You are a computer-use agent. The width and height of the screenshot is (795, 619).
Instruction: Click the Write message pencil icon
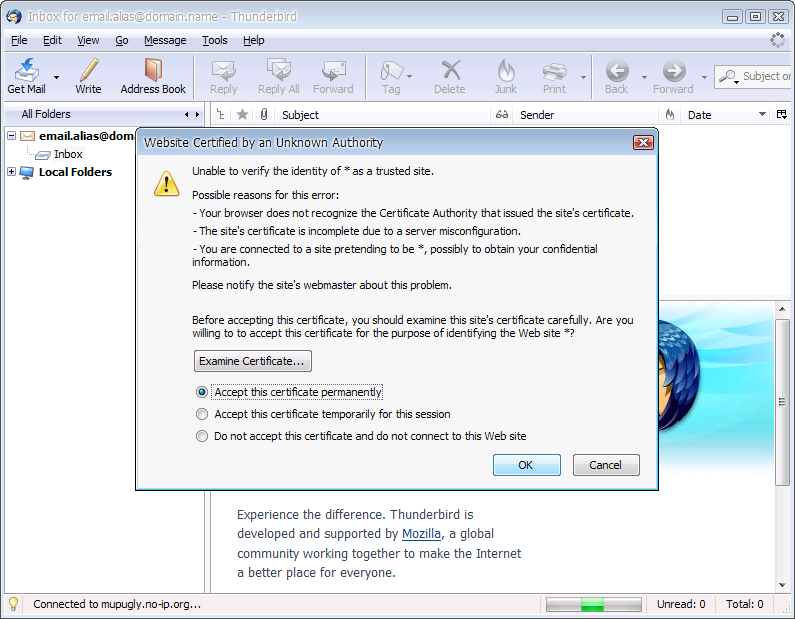click(88, 71)
